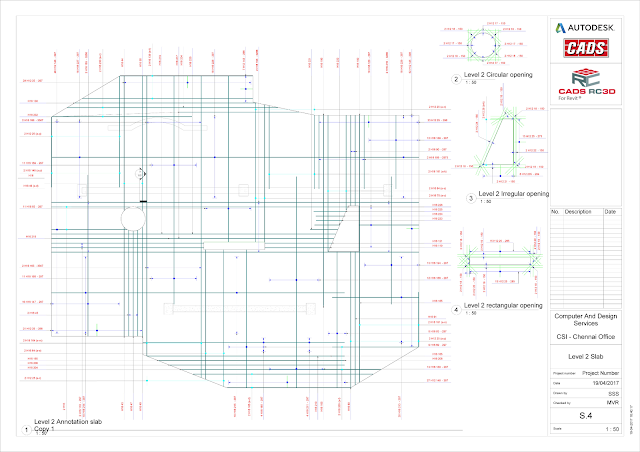
Task: Select the circular opening detail drawing
Action: pyautogui.click(x=483, y=45)
